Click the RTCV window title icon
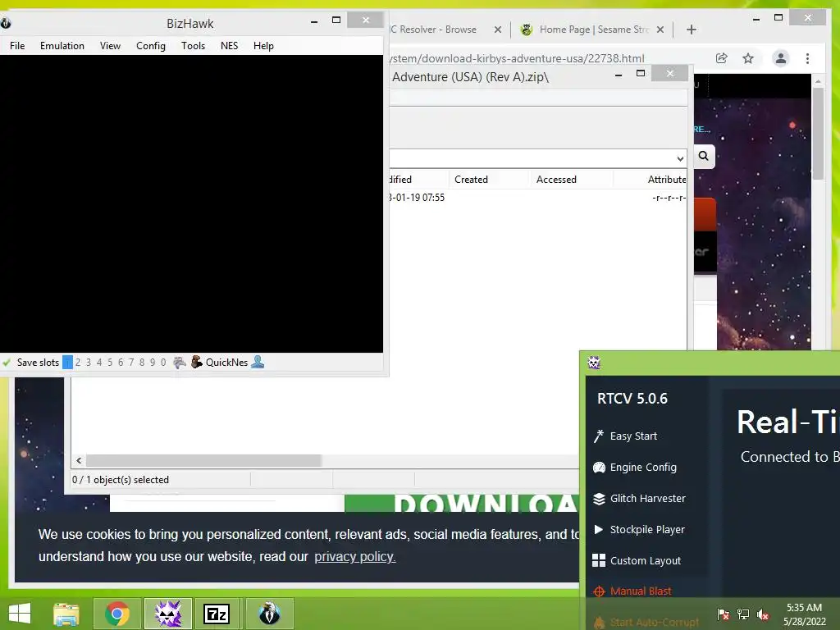Viewport: 840px width, 630px height. (x=594, y=363)
